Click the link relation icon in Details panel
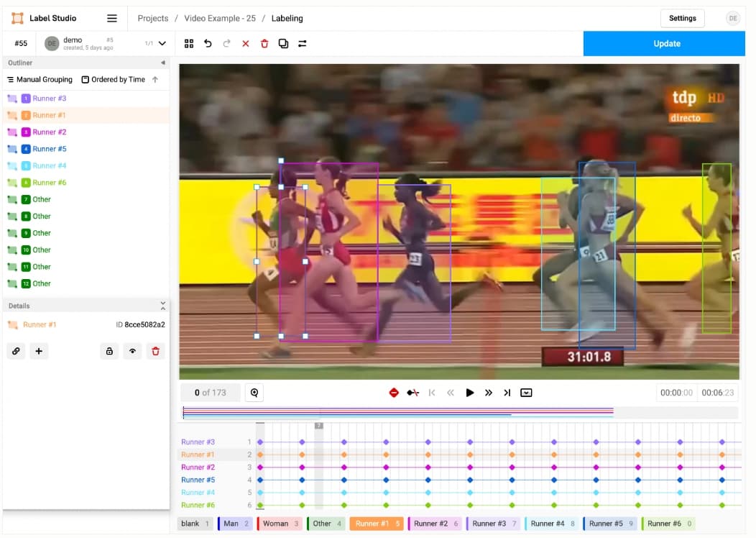The width and height of the screenshot is (756, 538). click(16, 351)
